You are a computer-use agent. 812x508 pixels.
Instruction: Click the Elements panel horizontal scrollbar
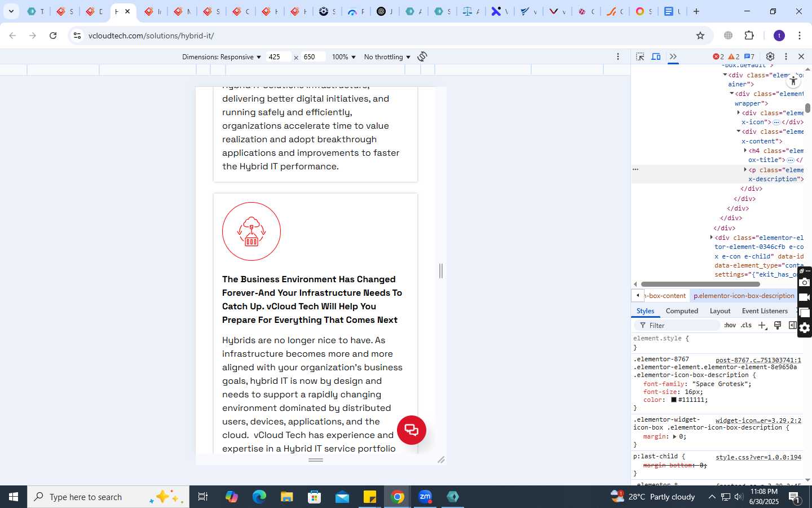(x=700, y=284)
